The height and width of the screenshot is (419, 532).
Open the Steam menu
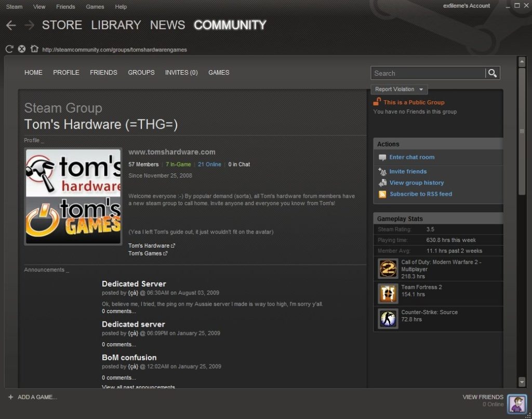[x=14, y=7]
